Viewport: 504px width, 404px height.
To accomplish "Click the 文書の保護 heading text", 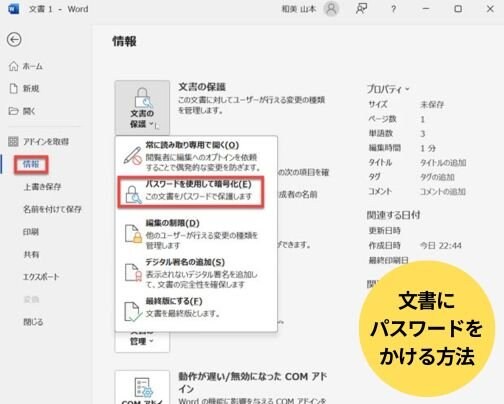I will [202, 87].
